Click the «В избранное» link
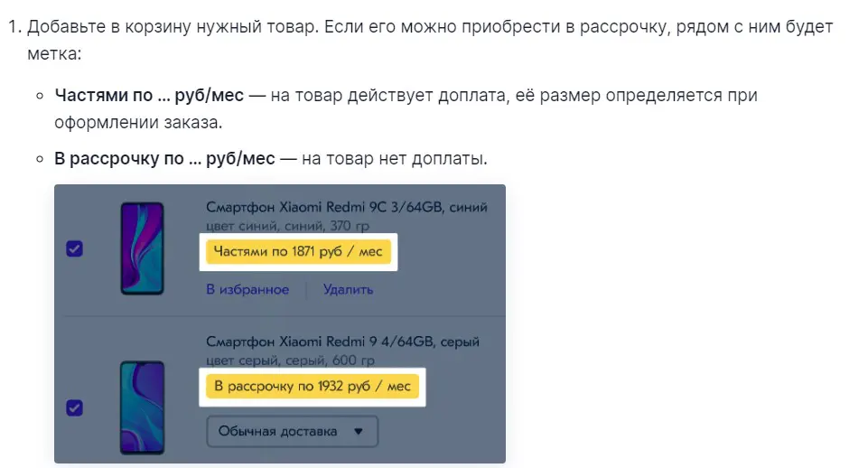The image size is (868, 468). coord(247,289)
